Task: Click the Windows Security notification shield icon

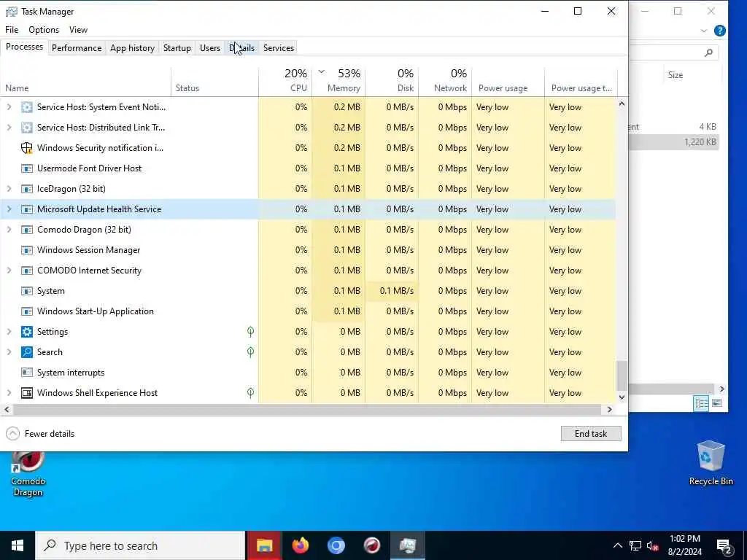Action: pos(27,148)
